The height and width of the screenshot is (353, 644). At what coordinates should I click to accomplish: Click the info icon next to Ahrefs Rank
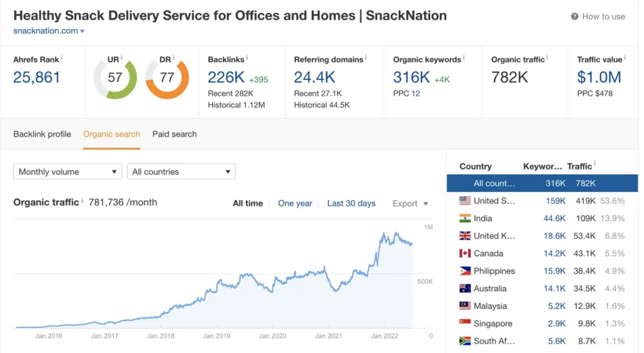pyautogui.click(x=62, y=58)
